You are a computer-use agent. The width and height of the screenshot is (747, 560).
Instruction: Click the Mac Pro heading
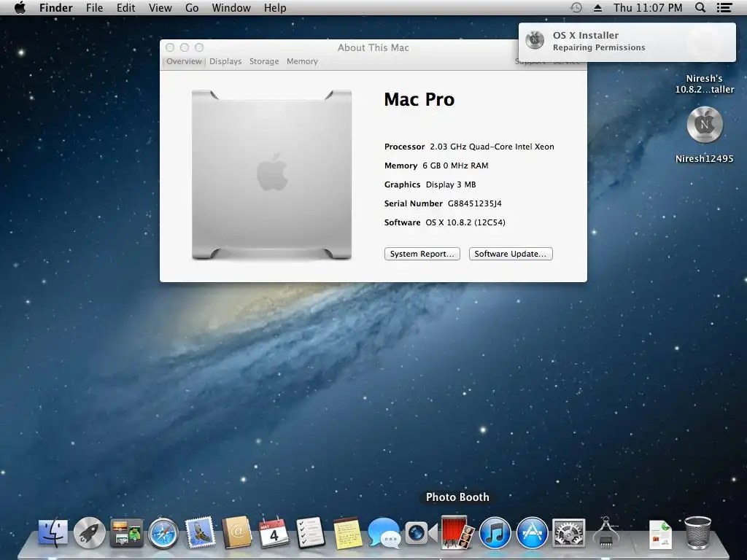(x=419, y=99)
